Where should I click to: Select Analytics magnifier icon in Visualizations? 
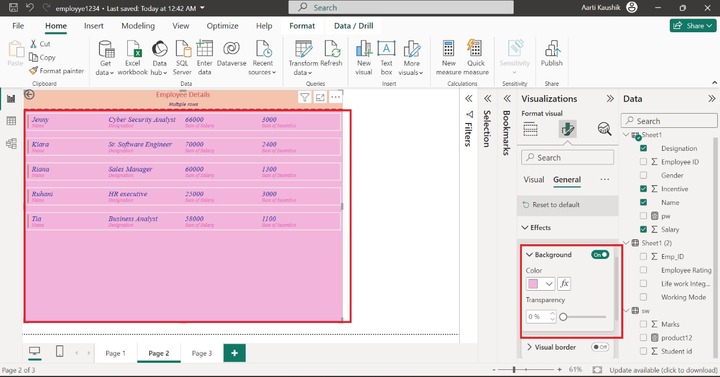[605, 129]
